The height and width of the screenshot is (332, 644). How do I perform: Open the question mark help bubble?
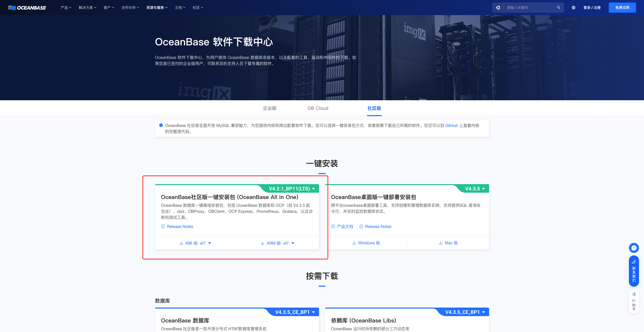point(634,248)
